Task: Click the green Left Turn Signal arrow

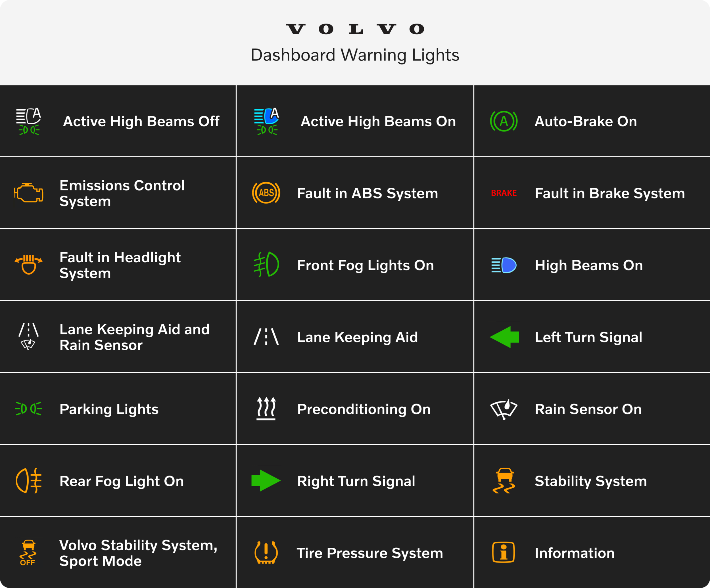Action: (x=504, y=337)
